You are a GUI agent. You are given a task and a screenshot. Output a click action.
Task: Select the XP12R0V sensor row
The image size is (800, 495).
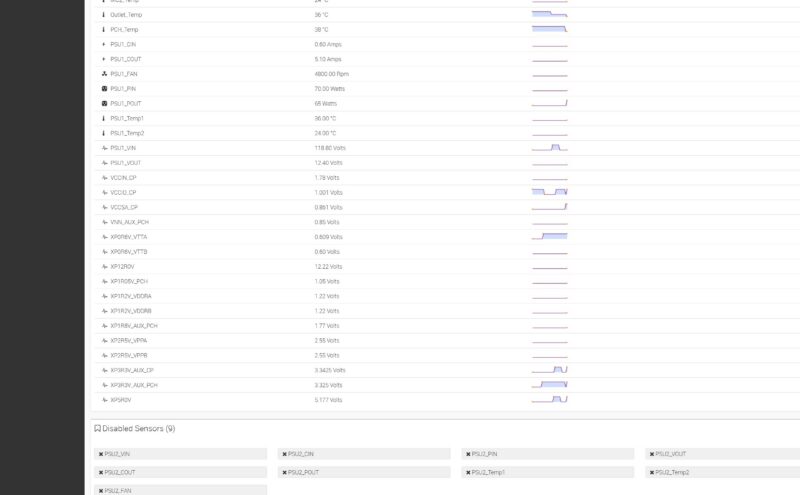(447, 267)
